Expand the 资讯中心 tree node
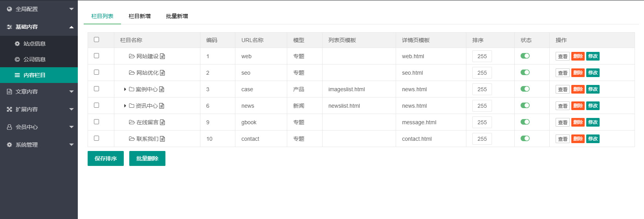Screen dimensions: 644x219 (x=125, y=106)
